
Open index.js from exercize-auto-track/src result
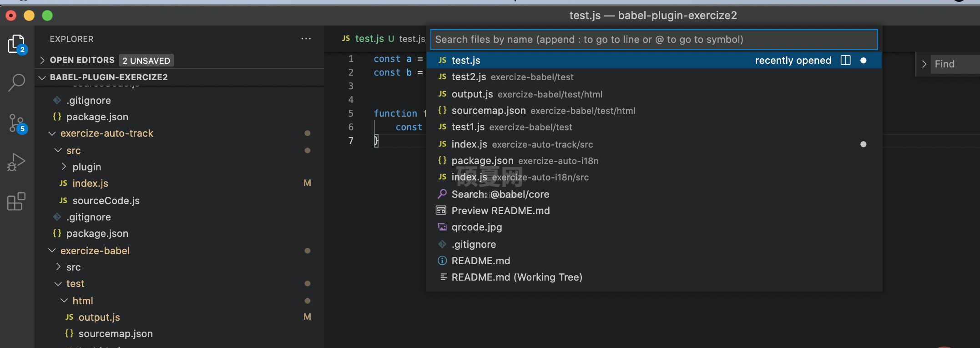coord(654,144)
